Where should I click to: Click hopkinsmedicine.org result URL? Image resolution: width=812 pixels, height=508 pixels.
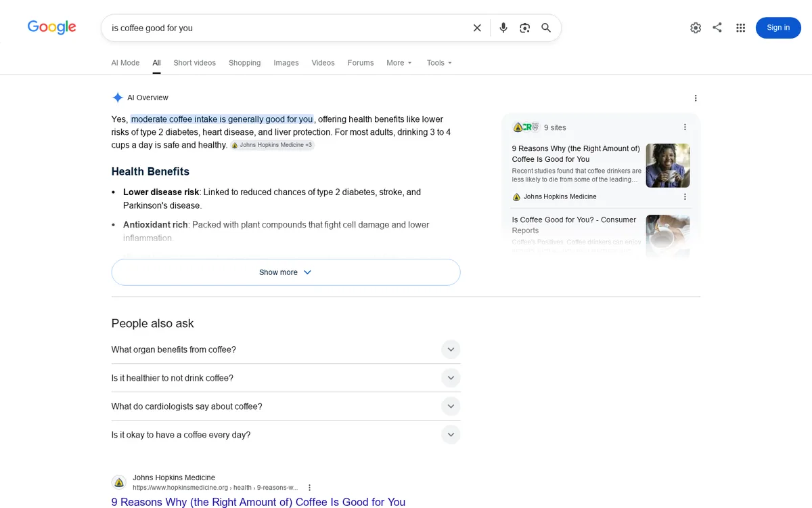(x=215, y=488)
